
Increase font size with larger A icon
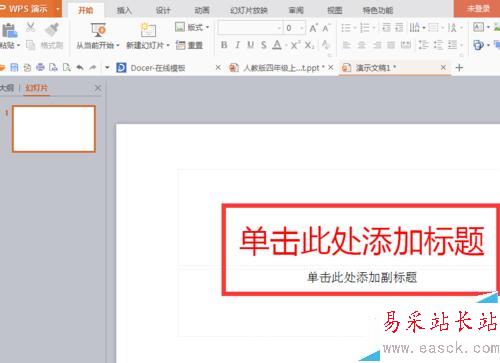click(313, 28)
